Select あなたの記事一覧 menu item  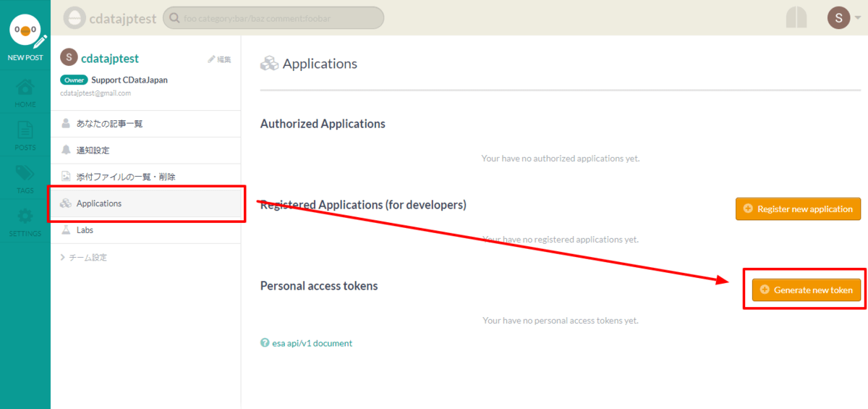click(109, 124)
